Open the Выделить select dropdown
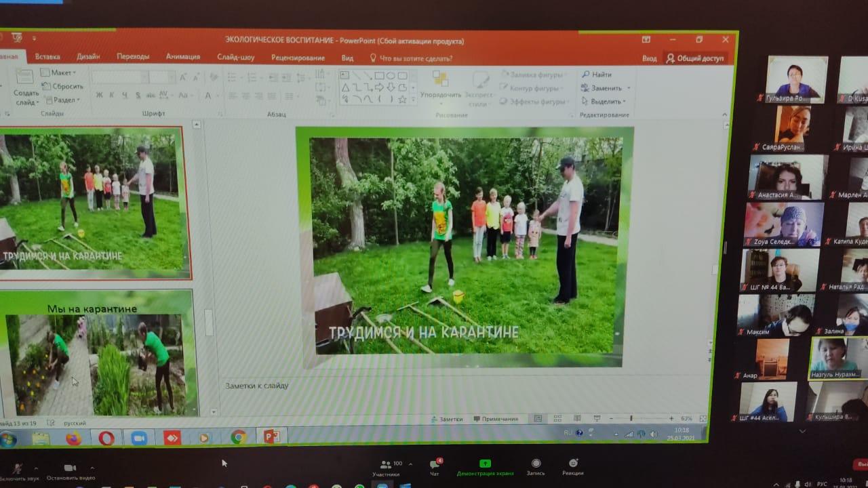The width and height of the screenshot is (868, 488). tap(605, 102)
